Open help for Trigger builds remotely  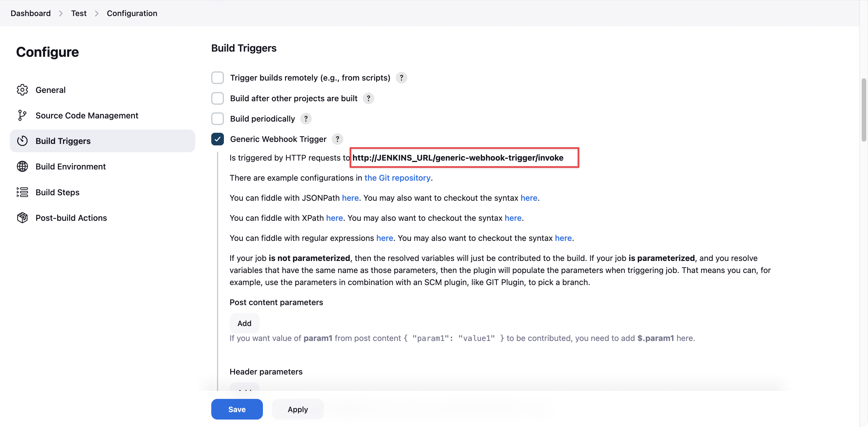[401, 78]
